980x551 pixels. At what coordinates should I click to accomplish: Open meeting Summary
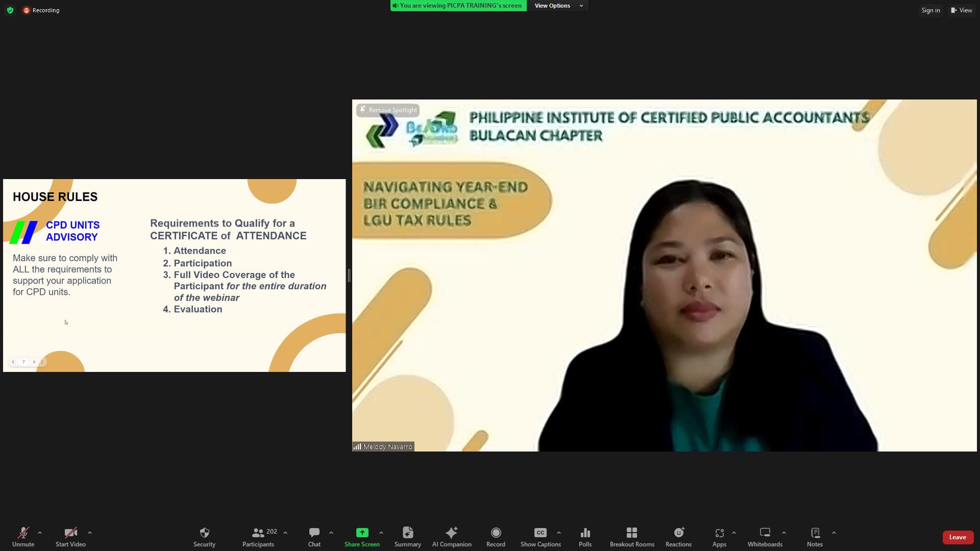pyautogui.click(x=408, y=537)
